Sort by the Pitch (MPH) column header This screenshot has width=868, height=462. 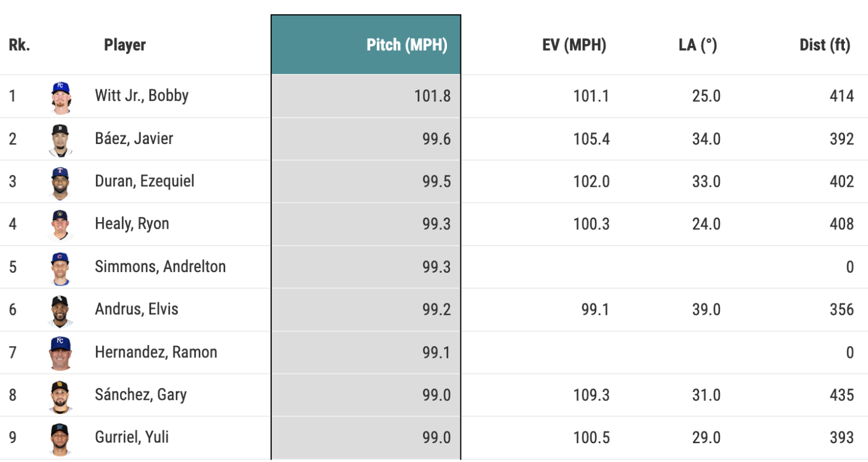click(x=406, y=45)
